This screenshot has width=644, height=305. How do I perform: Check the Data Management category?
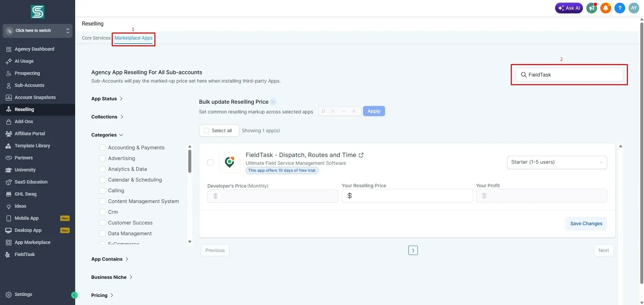click(x=102, y=234)
